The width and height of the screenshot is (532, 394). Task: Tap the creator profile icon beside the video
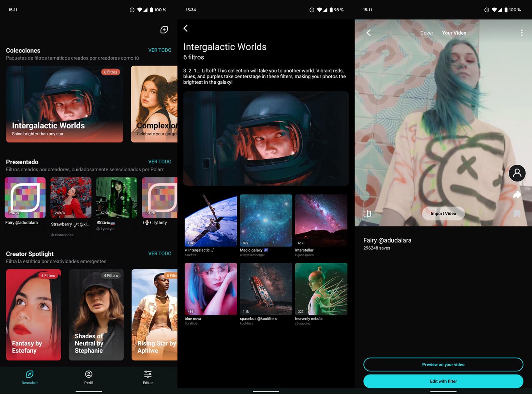coord(517,173)
